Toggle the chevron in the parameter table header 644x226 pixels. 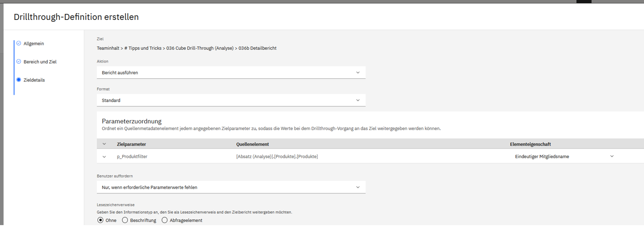click(104, 144)
